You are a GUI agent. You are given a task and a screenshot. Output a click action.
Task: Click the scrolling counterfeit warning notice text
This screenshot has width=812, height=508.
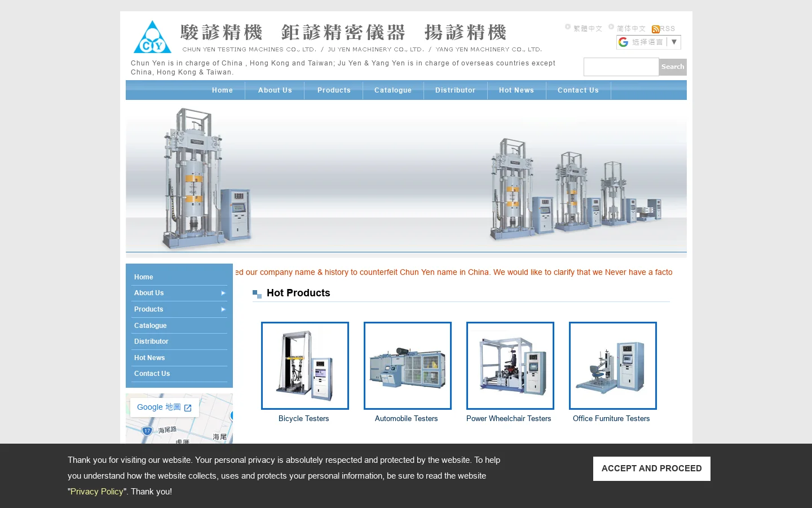tap(454, 272)
